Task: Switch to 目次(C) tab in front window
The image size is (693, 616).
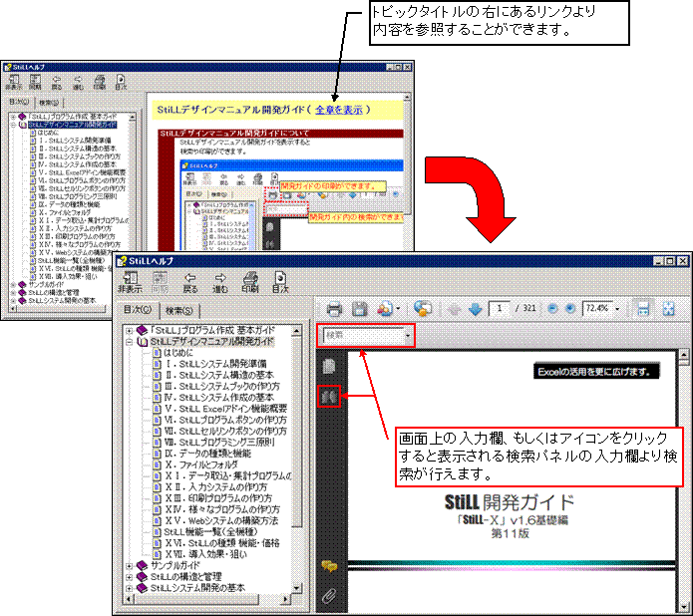Action: click(138, 310)
